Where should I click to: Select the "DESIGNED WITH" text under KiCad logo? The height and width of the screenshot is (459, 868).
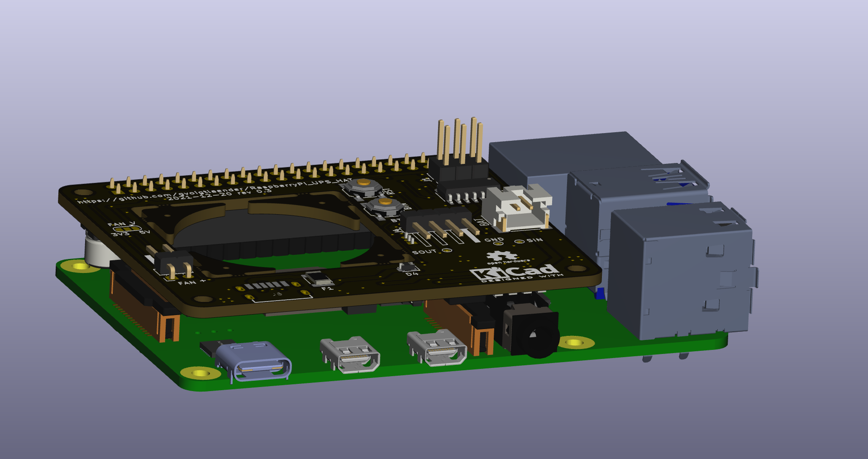pyautogui.click(x=523, y=278)
